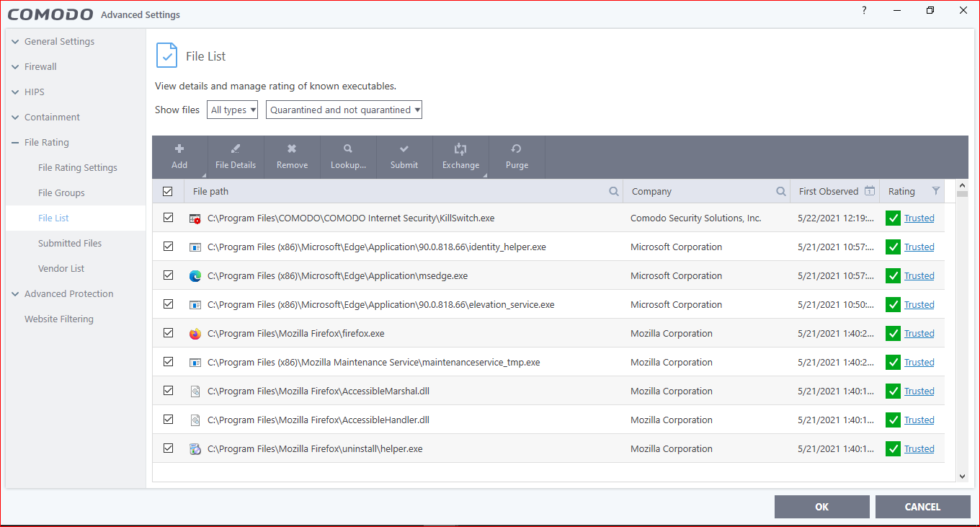Screen dimensions: 980x527
Task: Search the File path column with magnifier icon
Action: [614, 191]
